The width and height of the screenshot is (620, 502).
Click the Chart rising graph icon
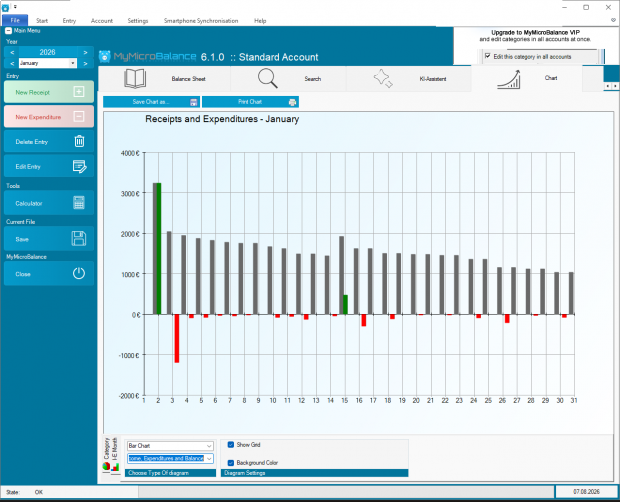pyautogui.click(x=508, y=79)
